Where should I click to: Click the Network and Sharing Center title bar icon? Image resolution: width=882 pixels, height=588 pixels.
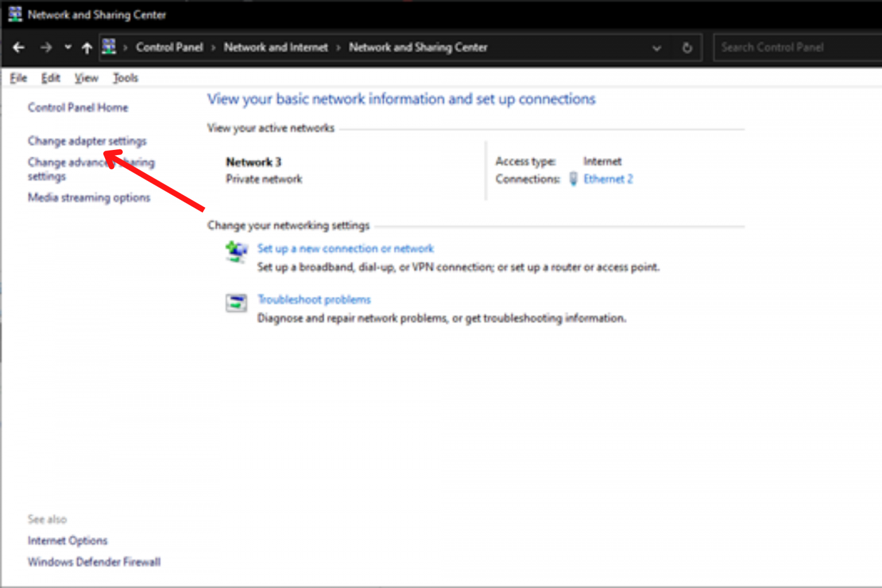[14, 13]
